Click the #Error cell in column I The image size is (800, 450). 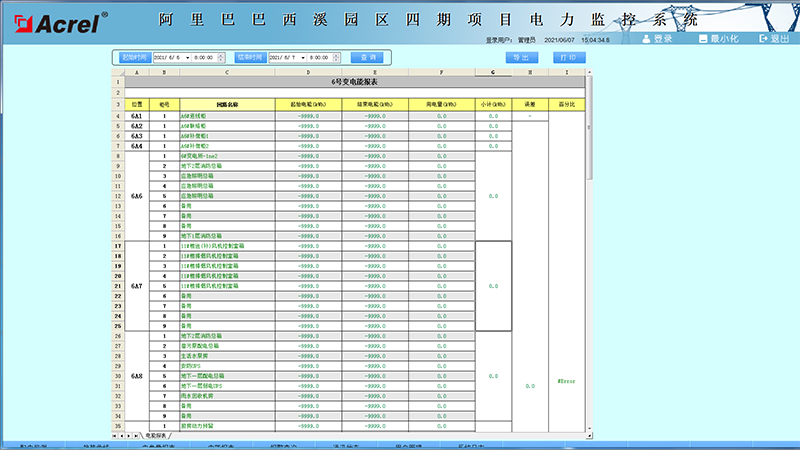pyautogui.click(x=566, y=381)
